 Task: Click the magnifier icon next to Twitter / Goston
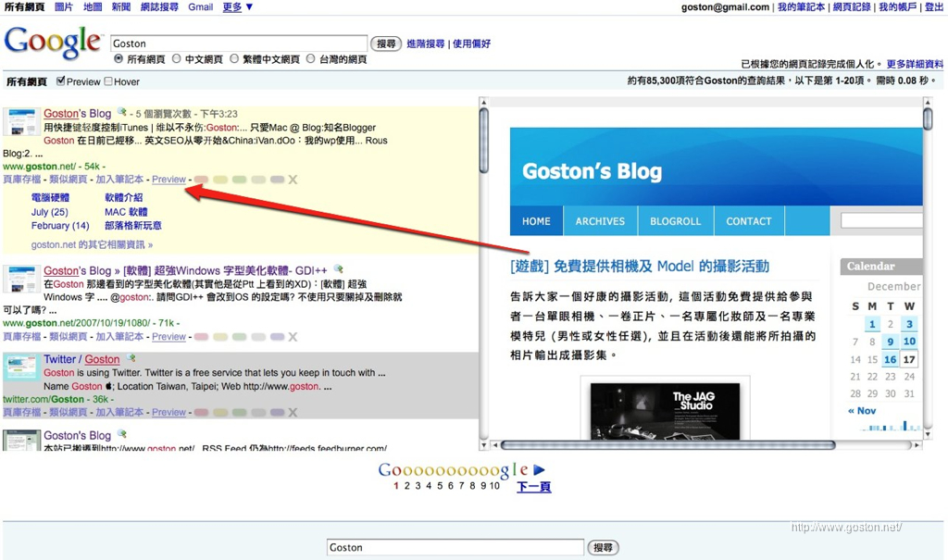pyautogui.click(x=131, y=358)
